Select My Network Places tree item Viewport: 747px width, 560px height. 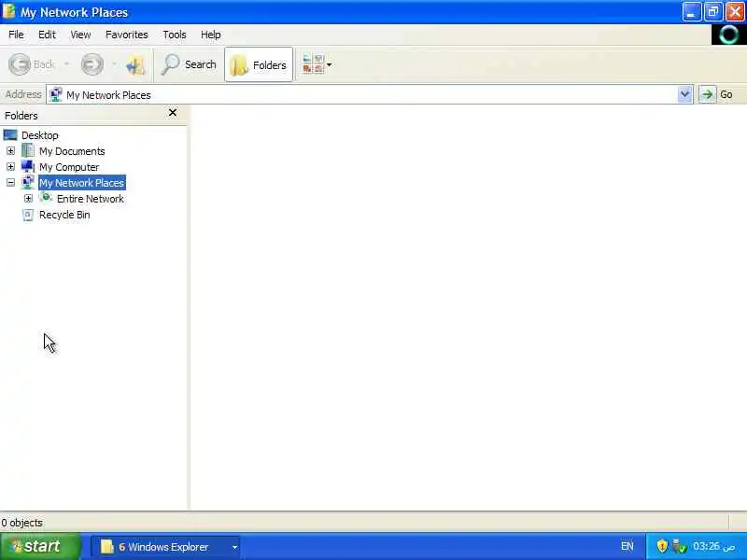81,183
